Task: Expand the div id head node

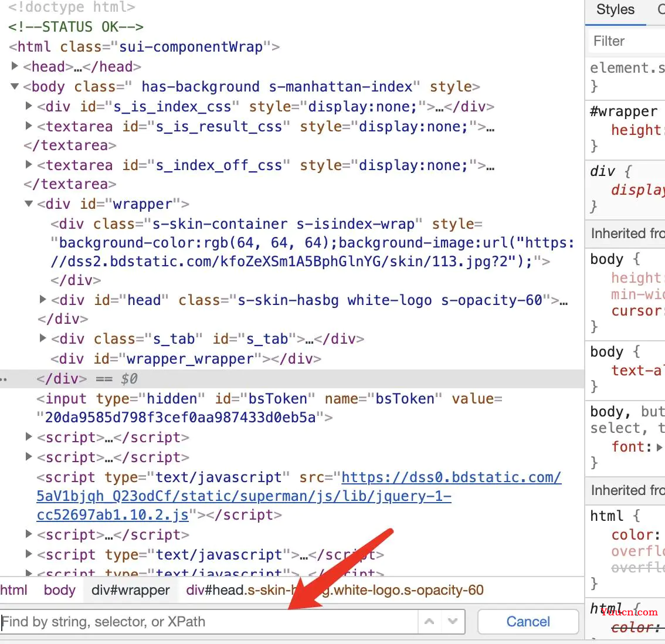Action: tap(43, 300)
